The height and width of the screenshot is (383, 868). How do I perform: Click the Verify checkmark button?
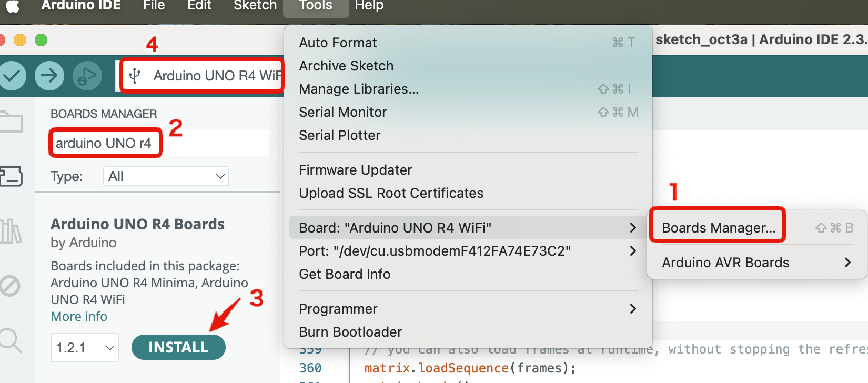click(x=12, y=76)
